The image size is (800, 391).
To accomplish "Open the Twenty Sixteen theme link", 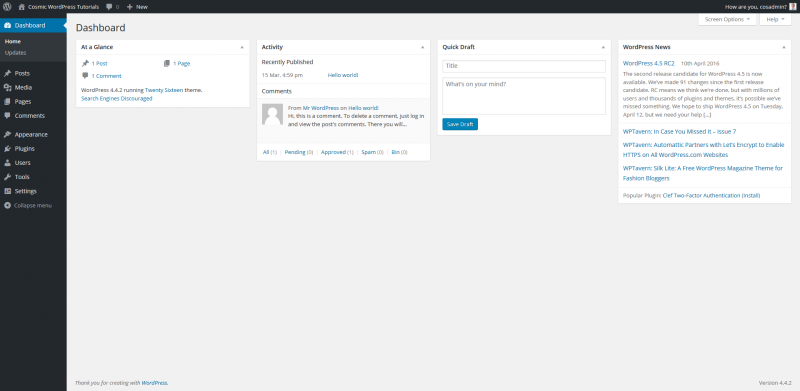I will click(x=164, y=90).
